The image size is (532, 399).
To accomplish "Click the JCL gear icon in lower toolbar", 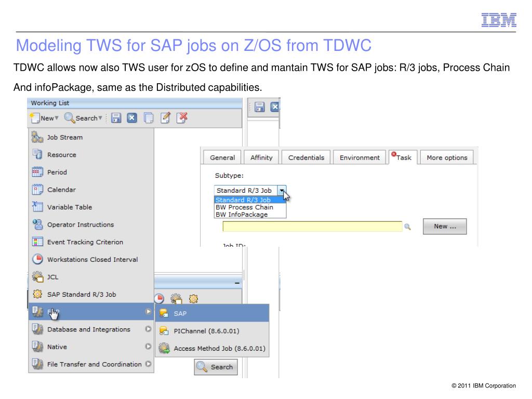I will [x=176, y=299].
